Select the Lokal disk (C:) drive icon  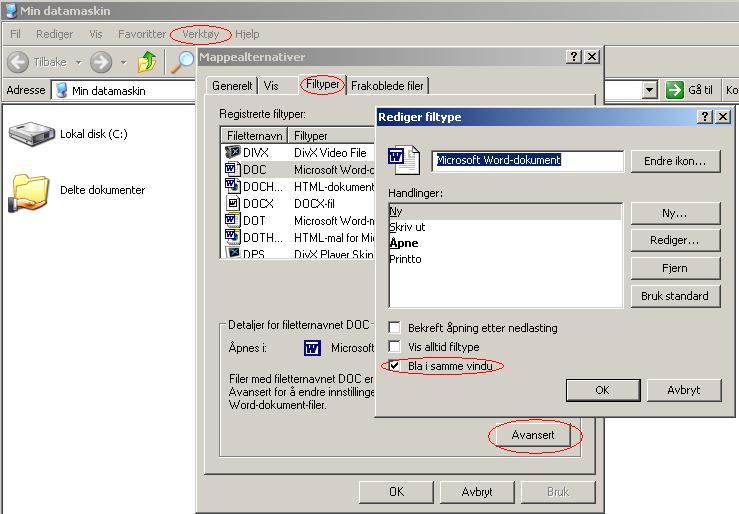coord(32,134)
